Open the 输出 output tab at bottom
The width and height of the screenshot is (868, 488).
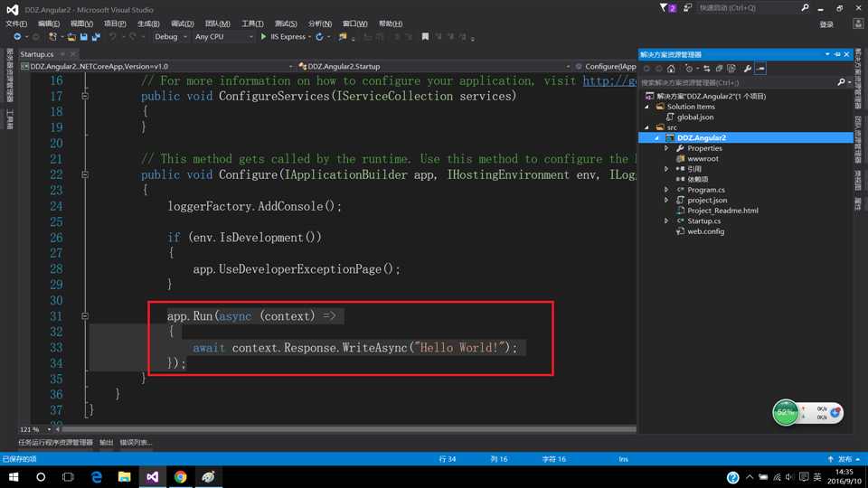(x=107, y=443)
